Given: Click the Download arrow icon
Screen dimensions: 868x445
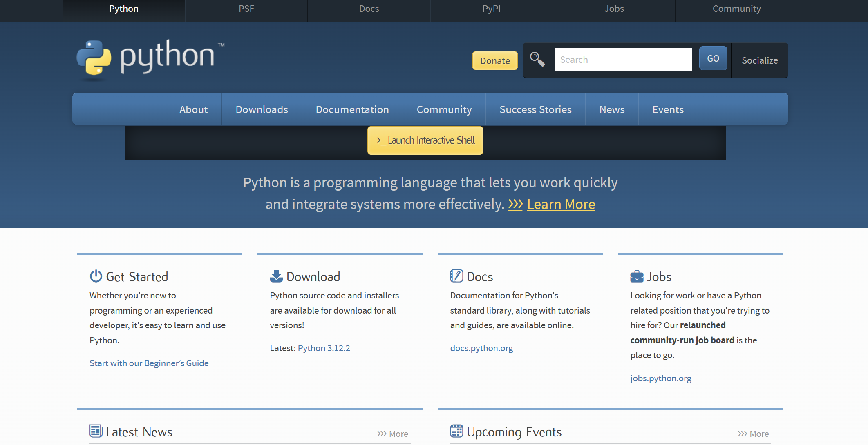Looking at the screenshot, I should (276, 276).
